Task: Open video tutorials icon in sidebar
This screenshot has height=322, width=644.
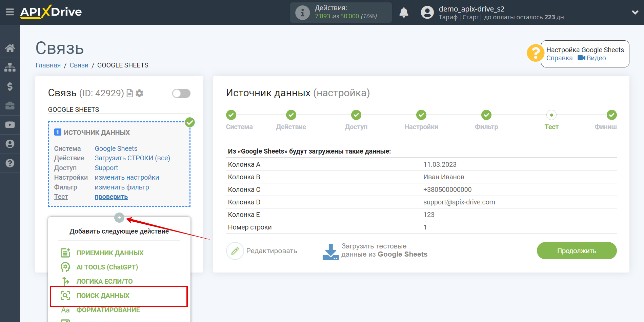Action: coord(10,125)
